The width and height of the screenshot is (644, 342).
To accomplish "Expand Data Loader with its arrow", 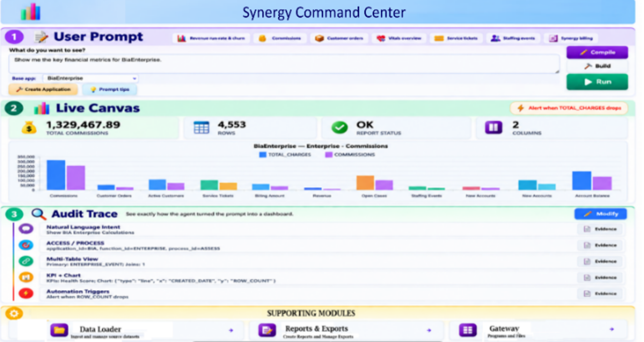I will coord(231,330).
